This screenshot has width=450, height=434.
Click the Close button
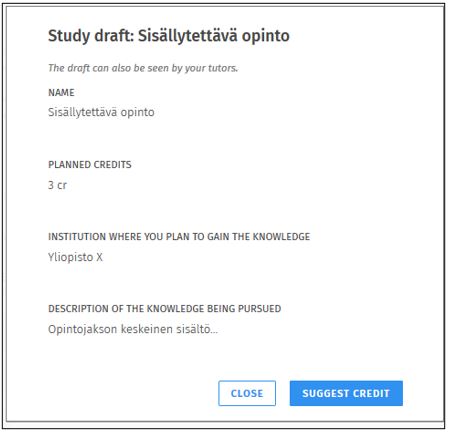(247, 393)
